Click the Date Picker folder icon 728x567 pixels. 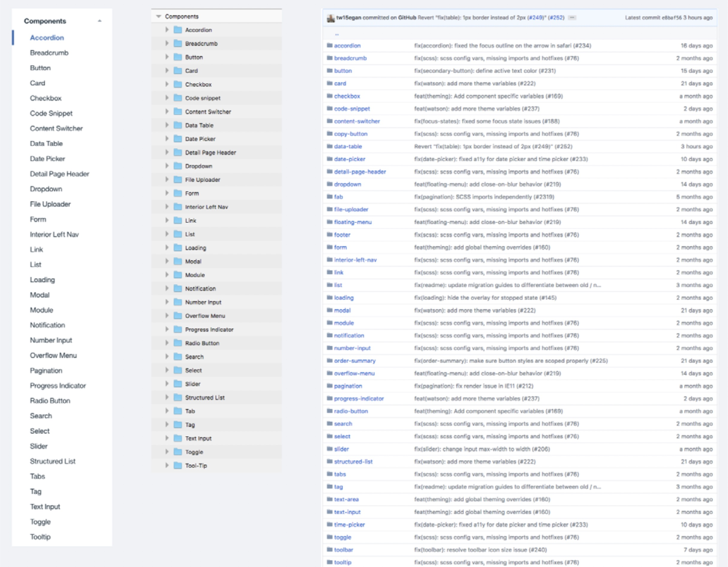pos(178,139)
